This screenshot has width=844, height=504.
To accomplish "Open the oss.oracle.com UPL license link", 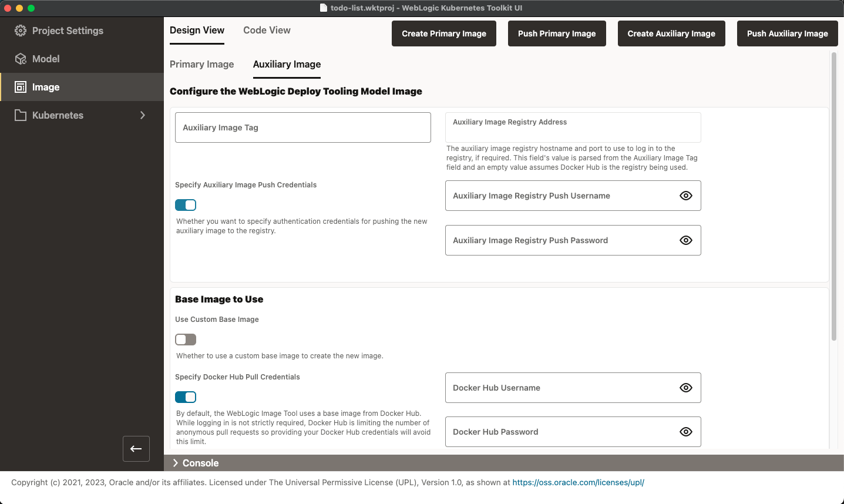I will click(579, 482).
